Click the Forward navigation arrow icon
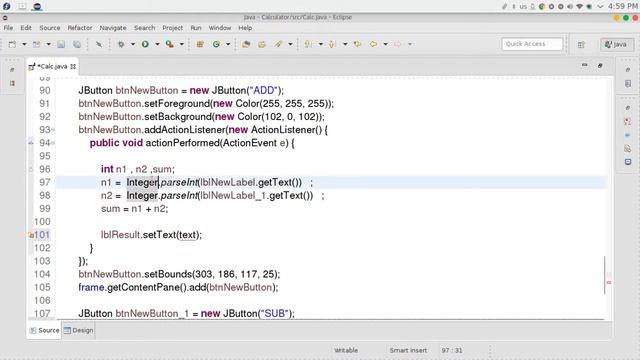Image resolution: width=640 pixels, height=360 pixels. point(398,44)
